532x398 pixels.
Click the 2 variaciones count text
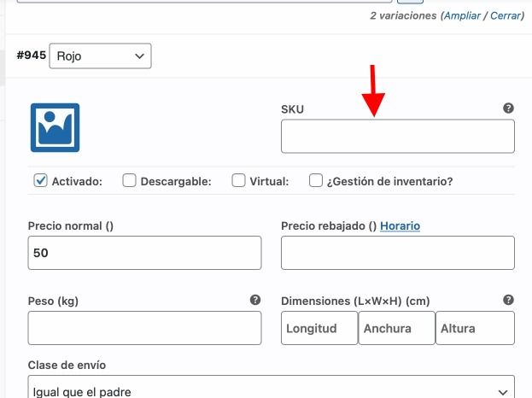(403, 15)
